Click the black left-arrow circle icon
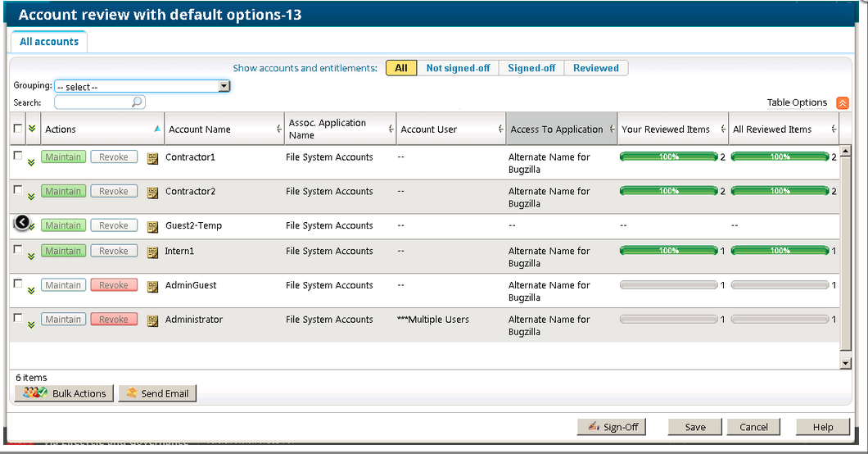This screenshot has width=868, height=454. (x=22, y=222)
